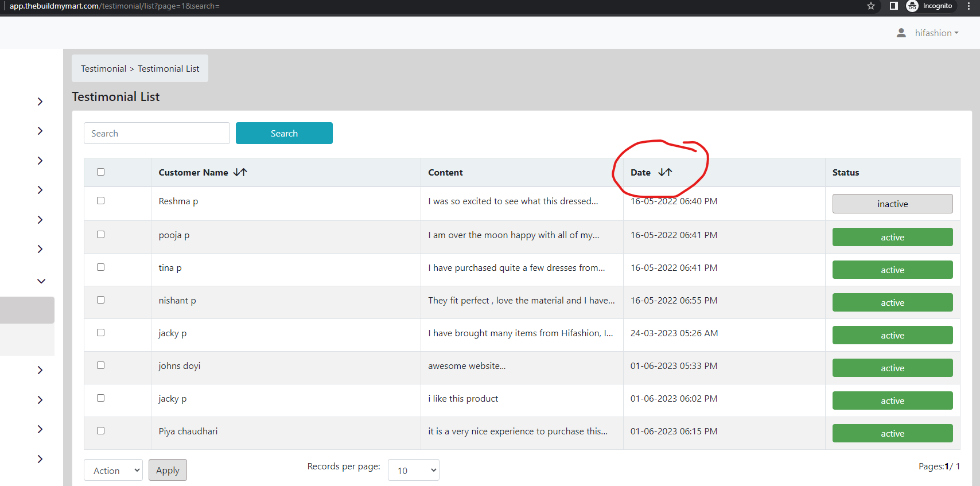Screen dimensions: 980x486
Task: Click the blue Search button
Action: (x=284, y=133)
